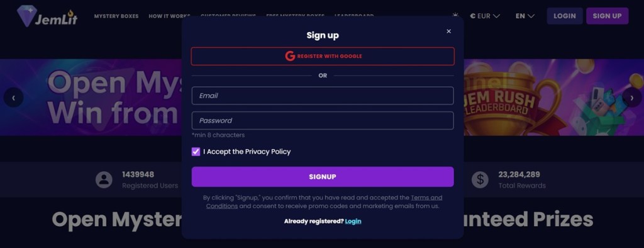Screen dimensions: 644x248
Task: Advance to next banner slide arrow
Action: (631, 98)
